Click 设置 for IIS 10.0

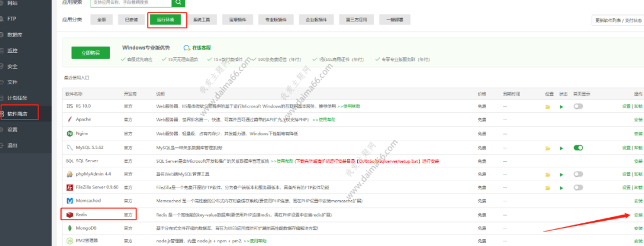tap(626, 106)
